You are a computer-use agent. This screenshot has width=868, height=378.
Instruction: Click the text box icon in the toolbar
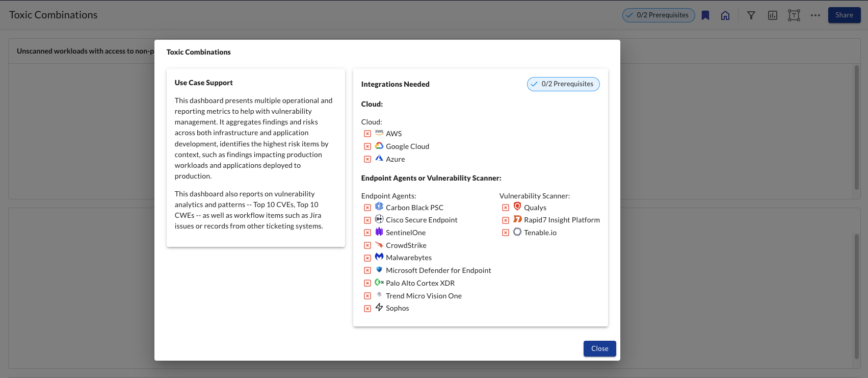[794, 15]
